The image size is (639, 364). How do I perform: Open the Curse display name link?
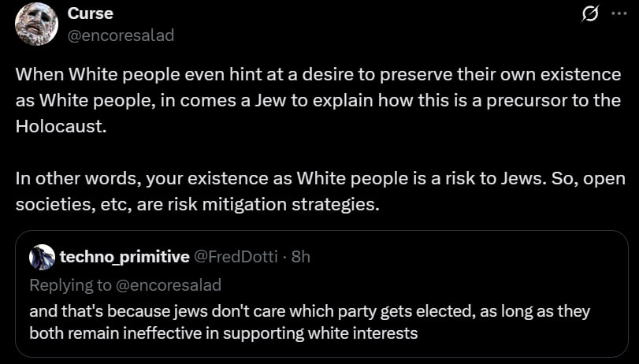pyautogui.click(x=90, y=13)
